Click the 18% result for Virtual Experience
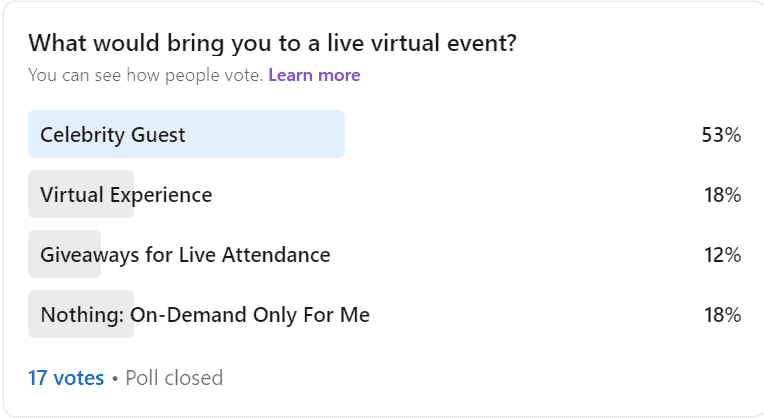Viewport: 764px width, 418px height. 723,195
